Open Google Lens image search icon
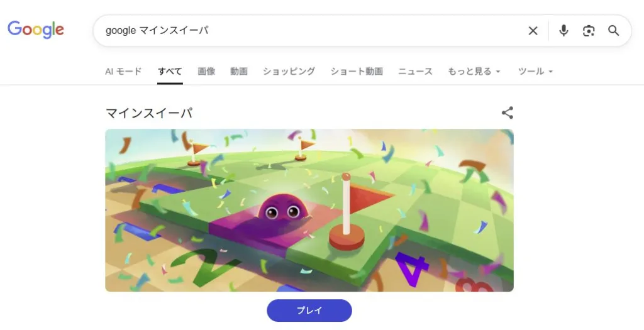 click(x=589, y=31)
